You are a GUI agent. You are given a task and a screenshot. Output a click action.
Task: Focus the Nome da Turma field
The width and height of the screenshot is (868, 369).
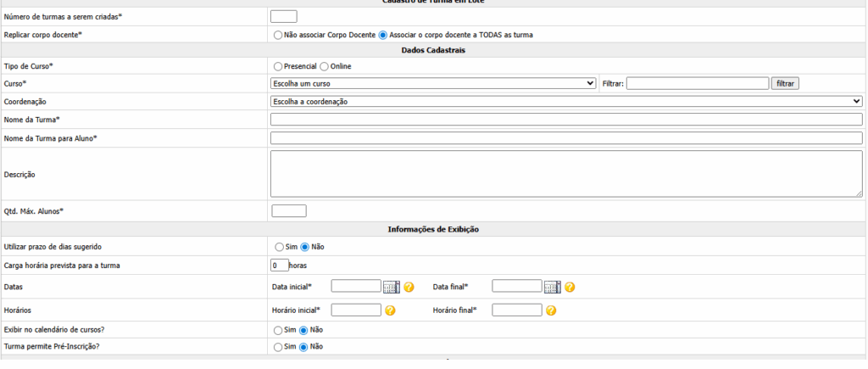click(x=565, y=120)
